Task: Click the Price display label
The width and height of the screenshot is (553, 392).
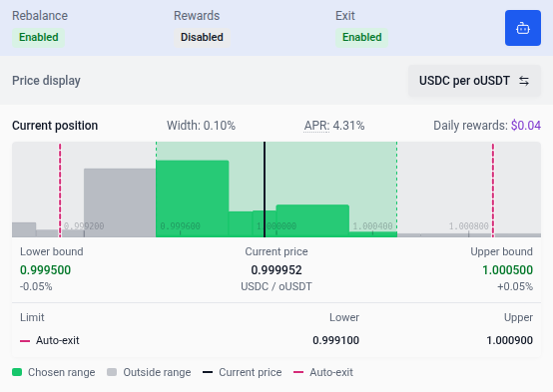Action: coord(46,81)
